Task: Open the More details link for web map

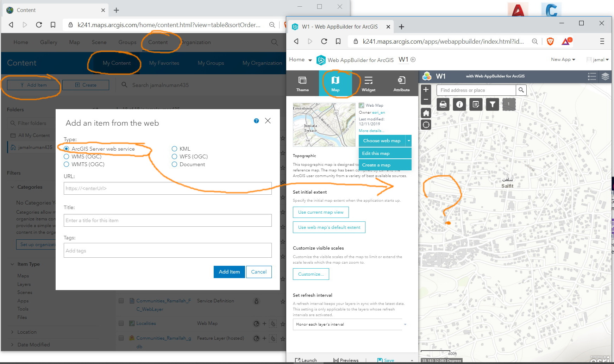Action: (x=371, y=131)
